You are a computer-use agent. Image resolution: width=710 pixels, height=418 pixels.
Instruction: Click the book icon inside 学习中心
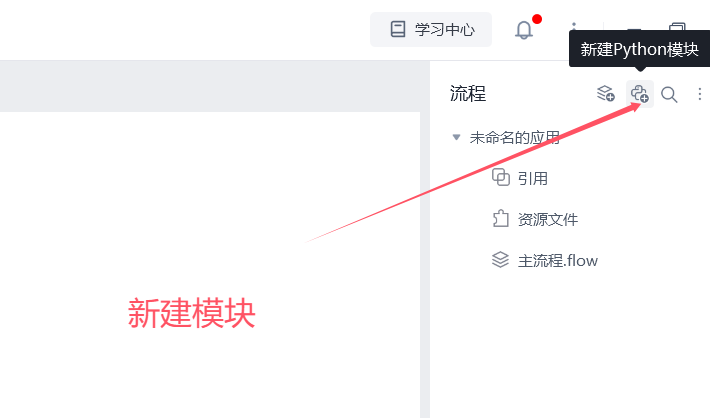click(x=398, y=29)
